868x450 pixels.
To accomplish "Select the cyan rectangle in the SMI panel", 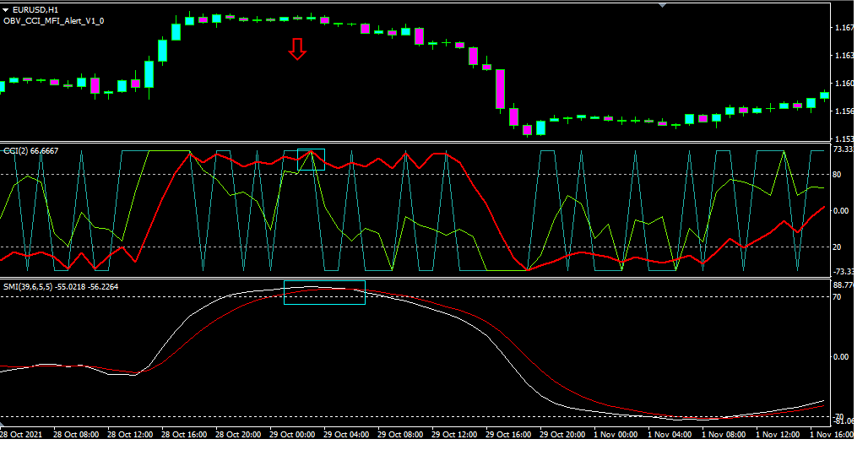I will [x=324, y=292].
